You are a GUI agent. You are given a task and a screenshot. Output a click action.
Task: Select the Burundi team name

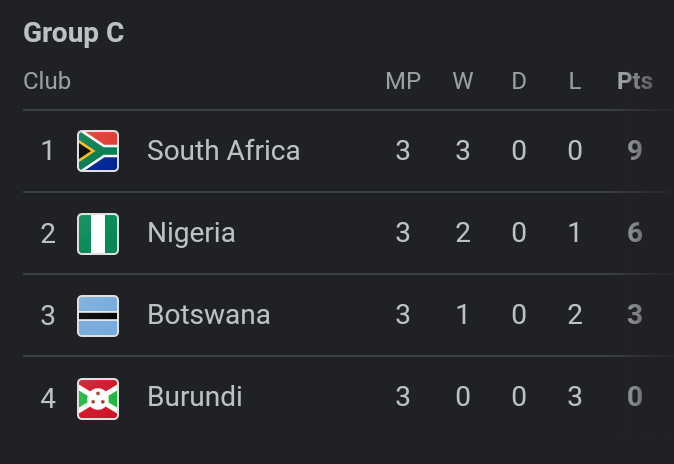tap(195, 397)
